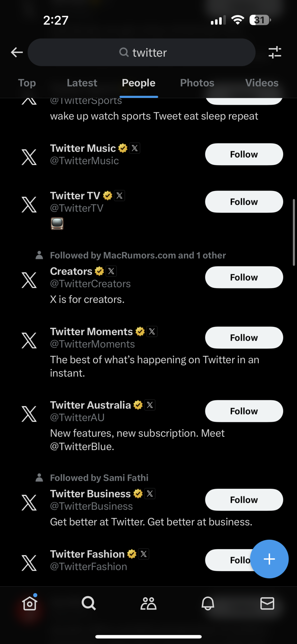The height and width of the screenshot is (644, 297).
Task: Tap the back arrow icon
Action: (x=17, y=52)
